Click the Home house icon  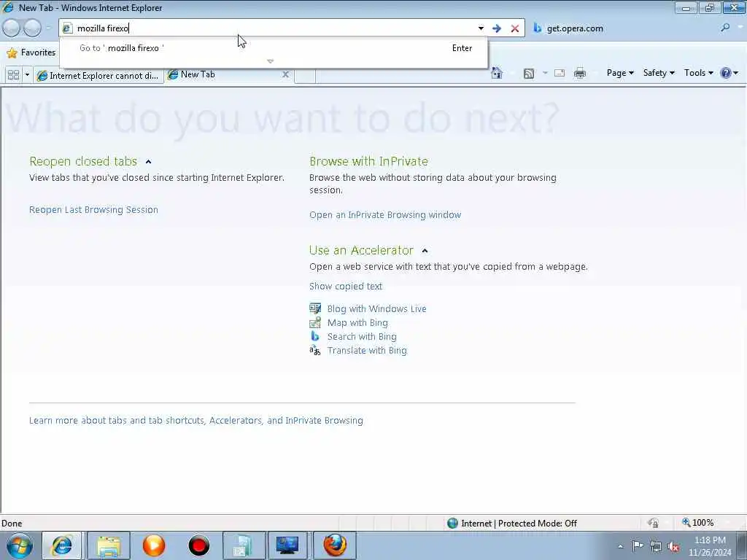[x=496, y=73]
